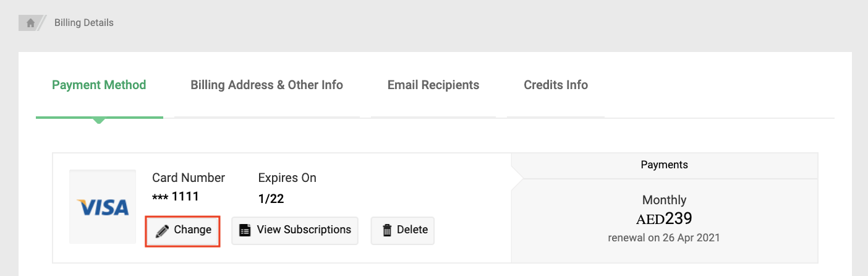Screen dimensions: 868x276
Task: Open the Billing Details breadcrumb
Action: coord(84,23)
